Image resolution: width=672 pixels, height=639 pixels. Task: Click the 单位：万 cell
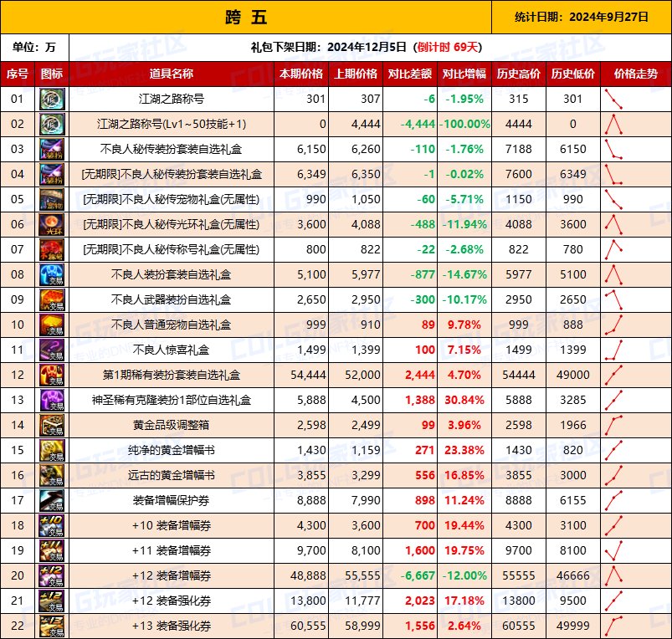34,47
